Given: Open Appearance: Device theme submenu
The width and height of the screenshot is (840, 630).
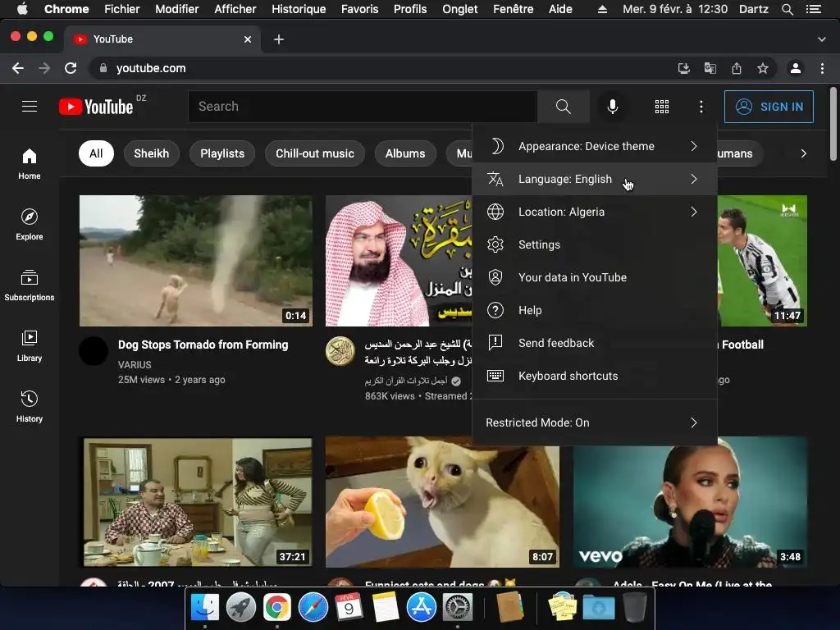Looking at the screenshot, I should coord(594,146).
